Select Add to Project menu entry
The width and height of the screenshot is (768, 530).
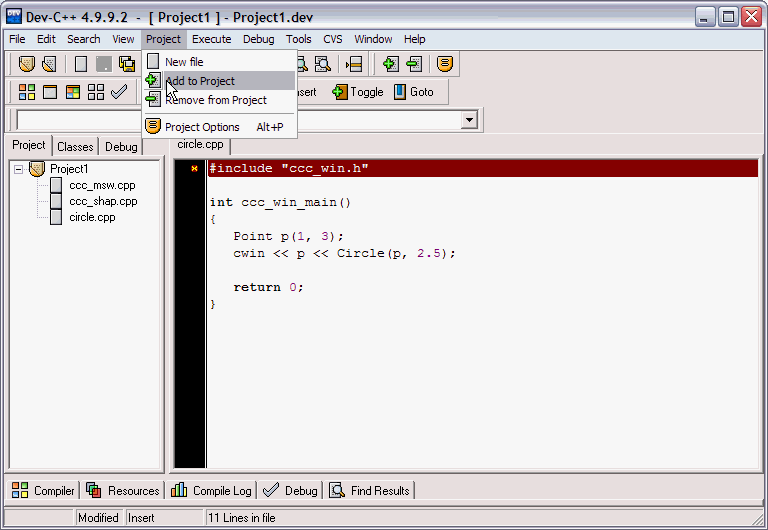point(200,81)
